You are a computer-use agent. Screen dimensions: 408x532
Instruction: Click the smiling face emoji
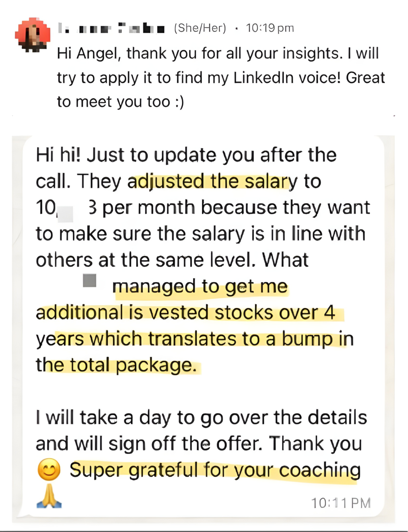[49, 470]
